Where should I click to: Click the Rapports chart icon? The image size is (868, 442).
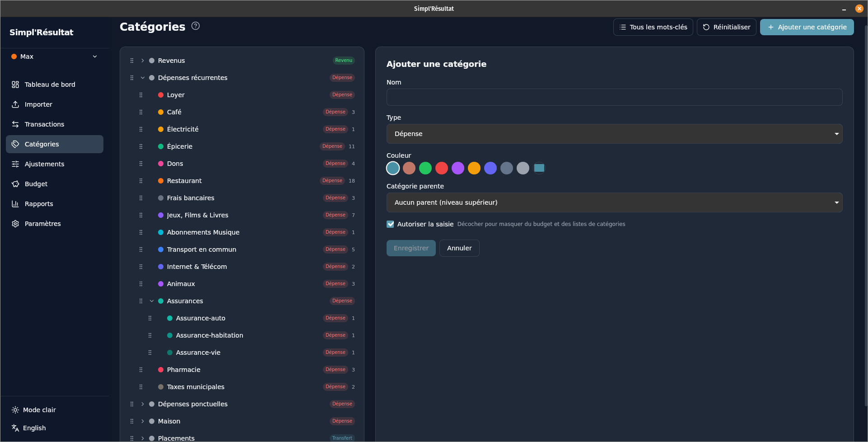pos(15,204)
